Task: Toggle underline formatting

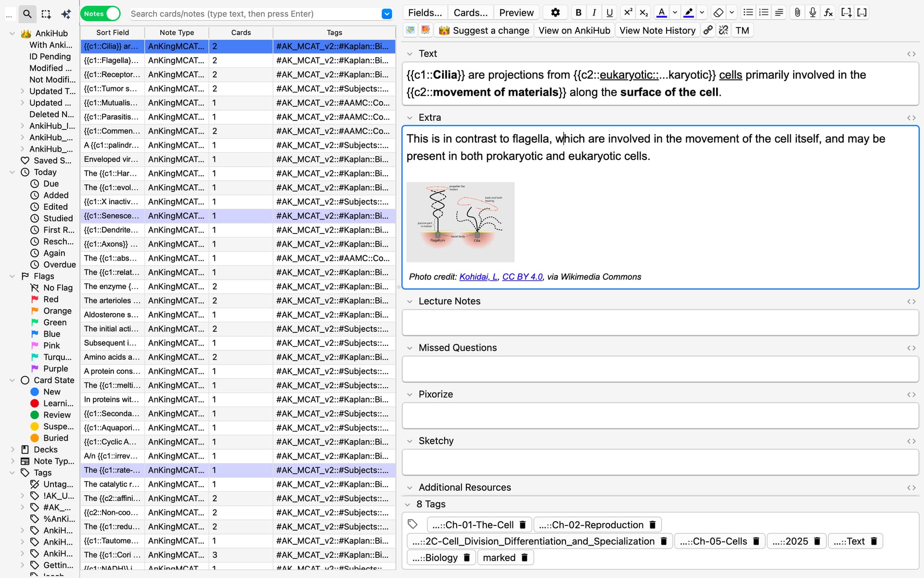Action: click(609, 13)
